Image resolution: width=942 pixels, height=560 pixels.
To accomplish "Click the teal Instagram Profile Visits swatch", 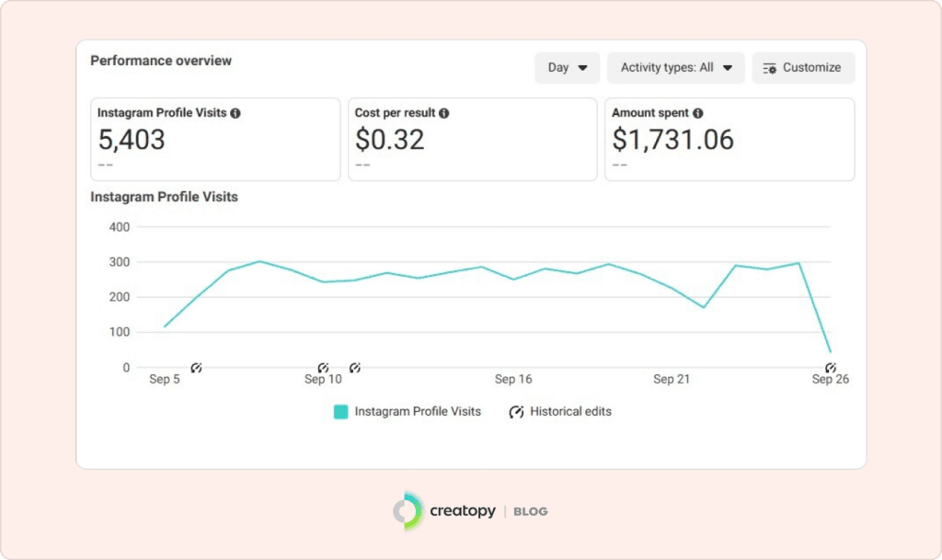I will pyautogui.click(x=340, y=412).
